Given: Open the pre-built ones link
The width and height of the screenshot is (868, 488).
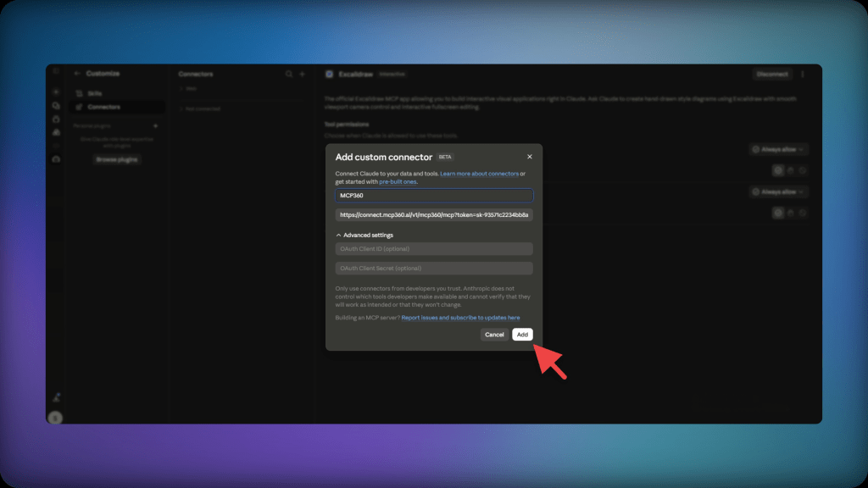Looking at the screenshot, I should [398, 181].
